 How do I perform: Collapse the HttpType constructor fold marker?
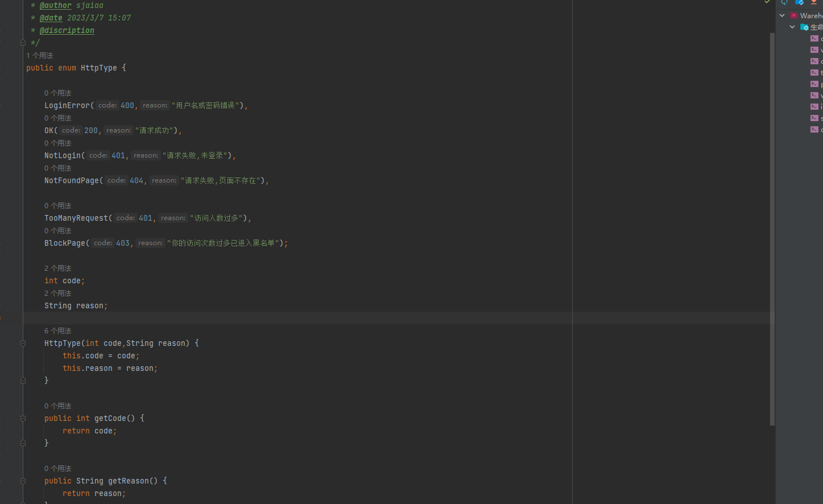tap(23, 343)
